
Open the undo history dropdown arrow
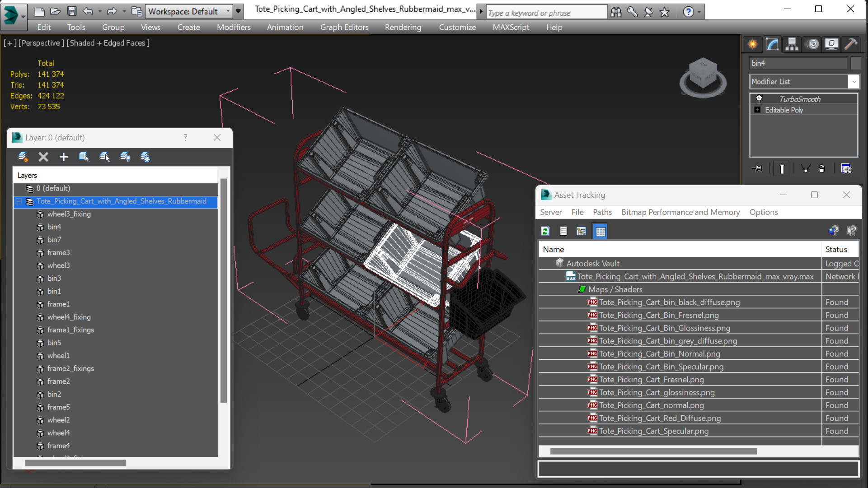[100, 11]
